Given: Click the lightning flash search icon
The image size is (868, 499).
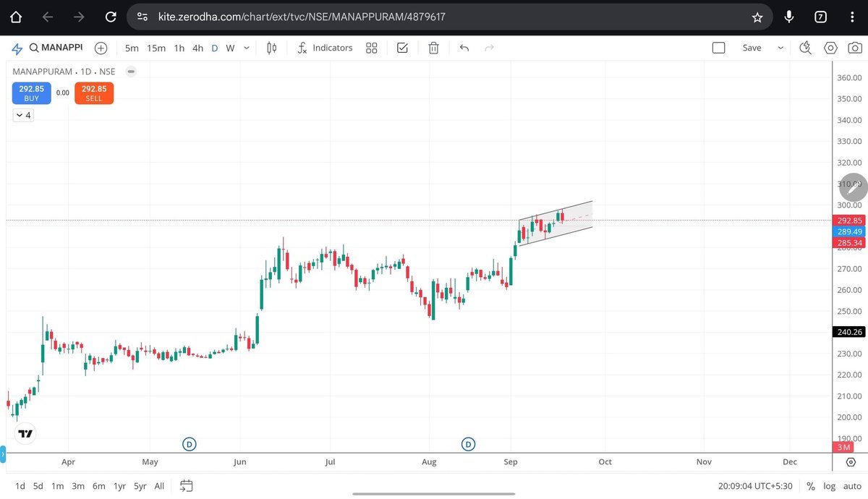Looking at the screenshot, I should [x=805, y=48].
